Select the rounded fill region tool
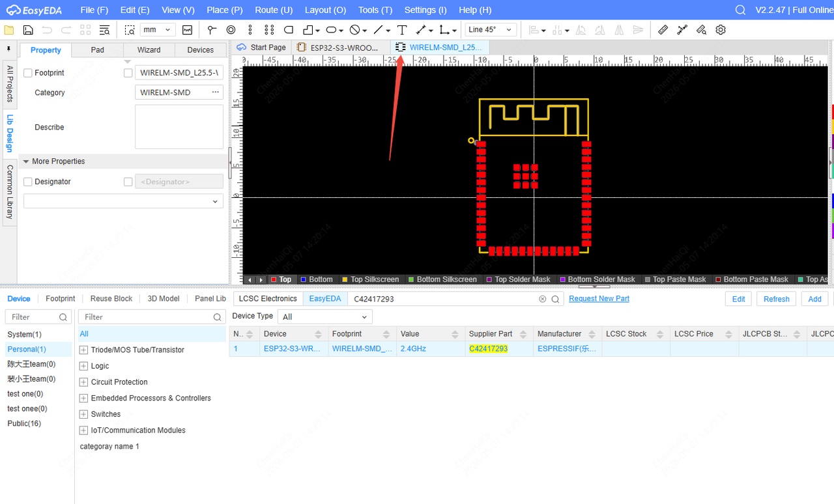The width and height of the screenshot is (834, 504). click(x=289, y=30)
